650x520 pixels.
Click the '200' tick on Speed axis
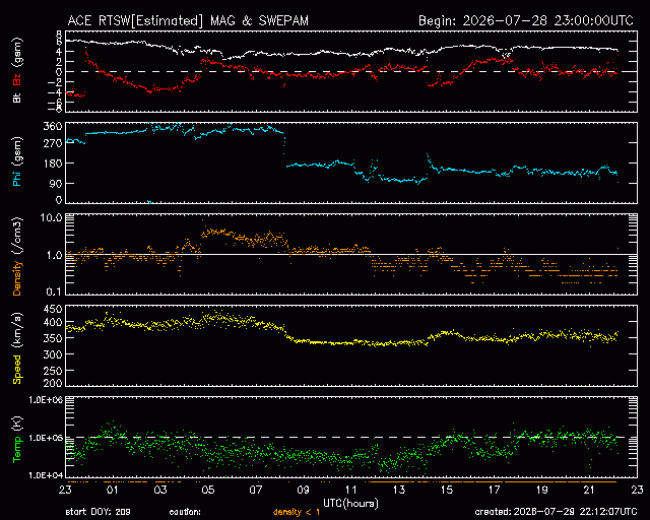tap(53, 383)
